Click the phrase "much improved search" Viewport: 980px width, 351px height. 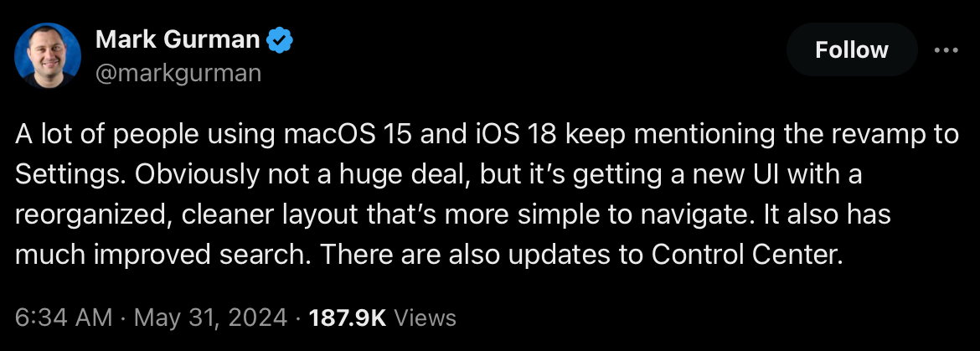156,255
